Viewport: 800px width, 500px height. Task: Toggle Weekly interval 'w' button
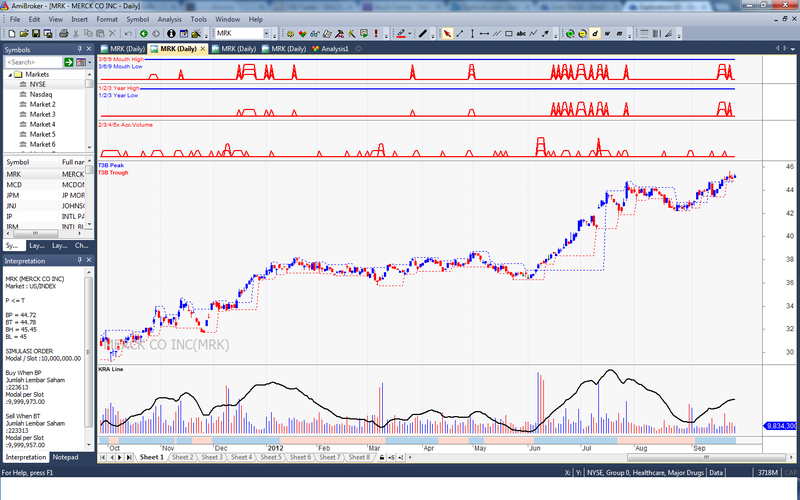click(x=607, y=34)
